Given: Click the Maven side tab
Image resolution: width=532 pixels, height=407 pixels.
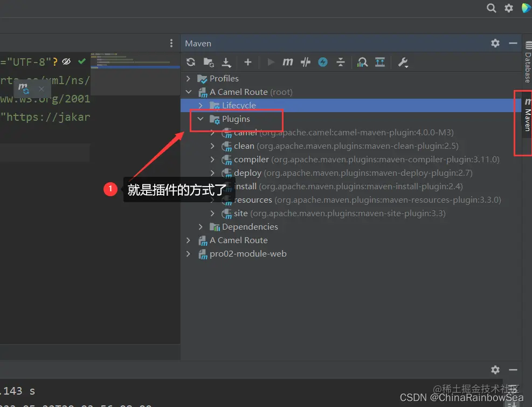Looking at the screenshot, I should [527, 115].
